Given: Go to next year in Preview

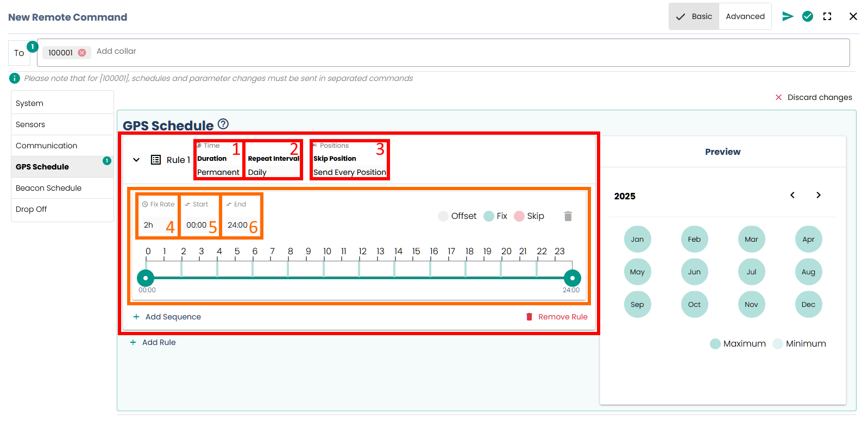Looking at the screenshot, I should coord(818,195).
